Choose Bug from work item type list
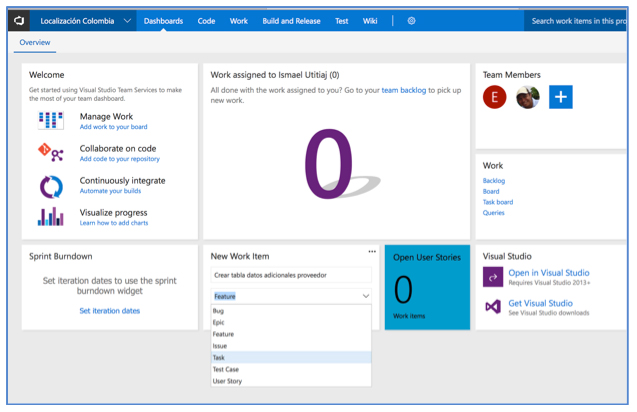The image size is (637, 412). pos(291,311)
